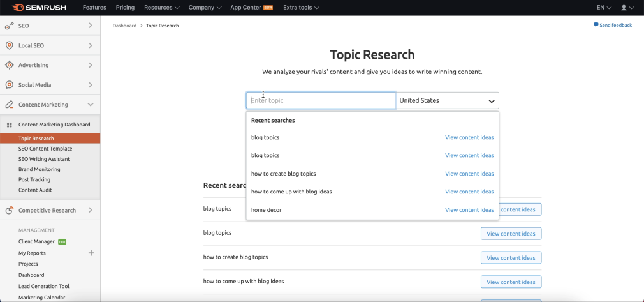Image resolution: width=644 pixels, height=302 pixels.
Task: Select 'how to come up with blog ideas' in dropdown suggestions
Action: point(291,192)
